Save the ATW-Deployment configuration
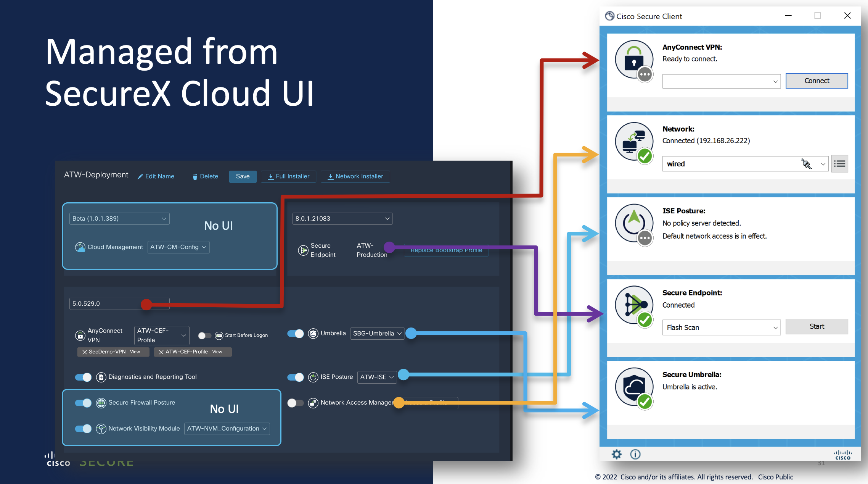868x484 pixels. pyautogui.click(x=243, y=176)
